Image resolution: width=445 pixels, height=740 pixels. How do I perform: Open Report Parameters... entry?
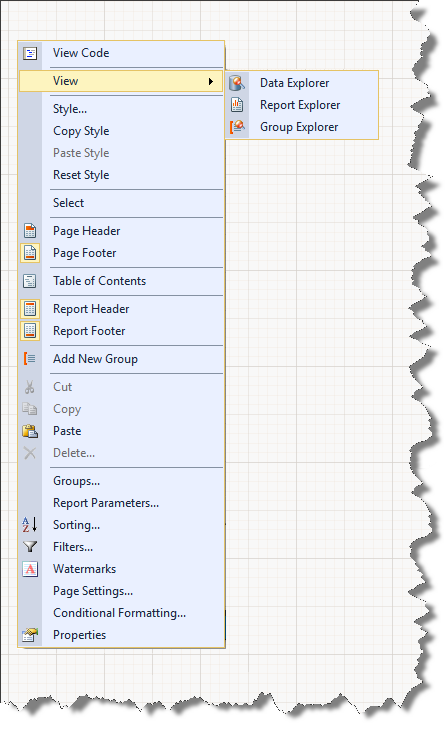click(106, 503)
